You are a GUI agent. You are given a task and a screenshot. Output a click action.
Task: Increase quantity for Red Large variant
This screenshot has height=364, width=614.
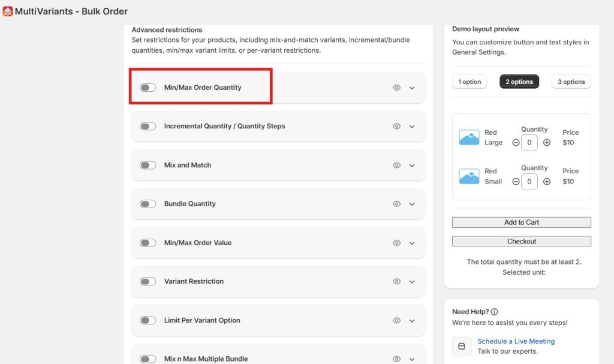[547, 143]
